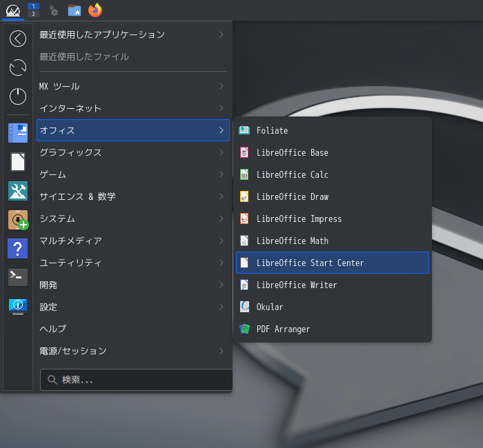Expand arrow next to マルチメディア
The image size is (483, 448).
[221, 241]
